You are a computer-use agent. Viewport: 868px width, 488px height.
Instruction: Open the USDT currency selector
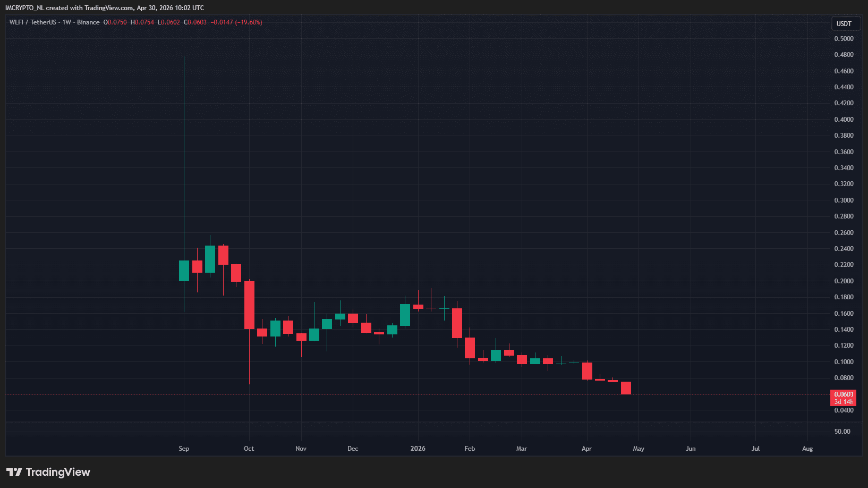pos(844,23)
